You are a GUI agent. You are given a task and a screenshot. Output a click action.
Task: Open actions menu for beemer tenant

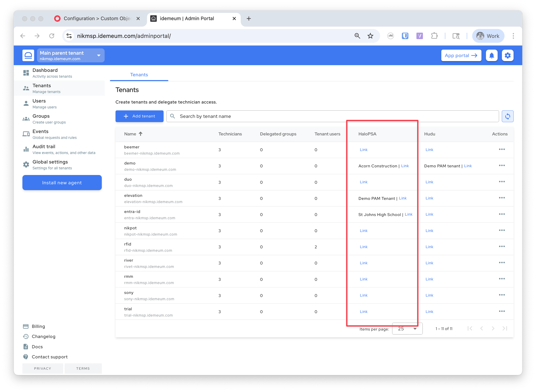pos(502,149)
